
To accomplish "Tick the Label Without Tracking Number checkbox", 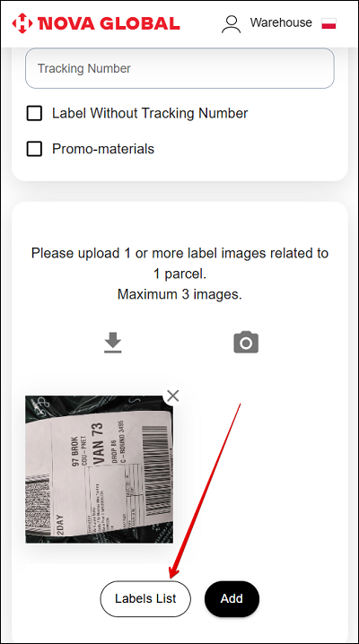I will 34,113.
